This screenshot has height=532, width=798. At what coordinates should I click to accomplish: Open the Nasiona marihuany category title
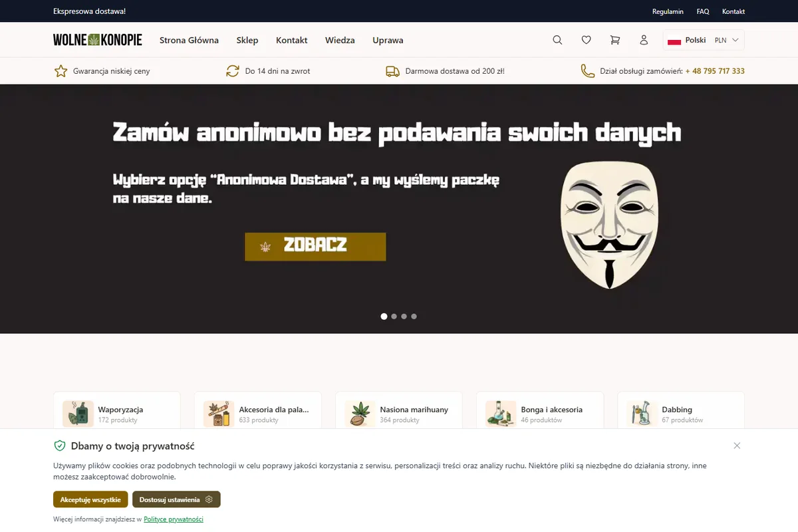(x=414, y=410)
